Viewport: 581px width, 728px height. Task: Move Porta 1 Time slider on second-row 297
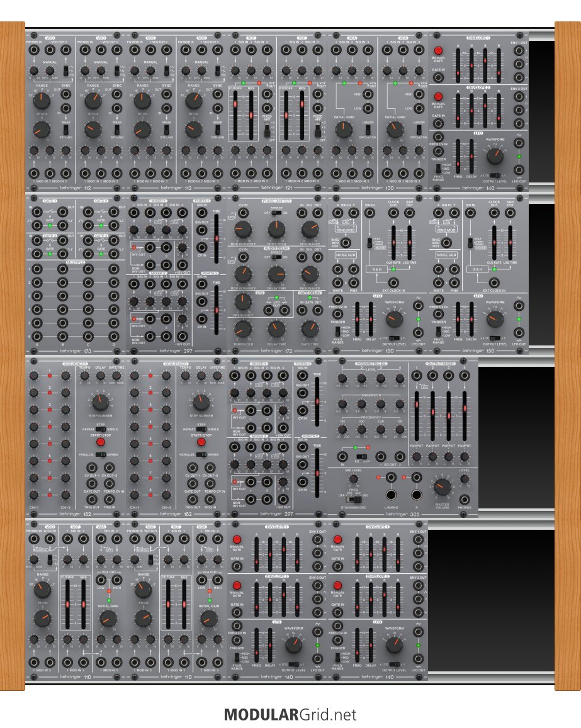click(x=216, y=238)
